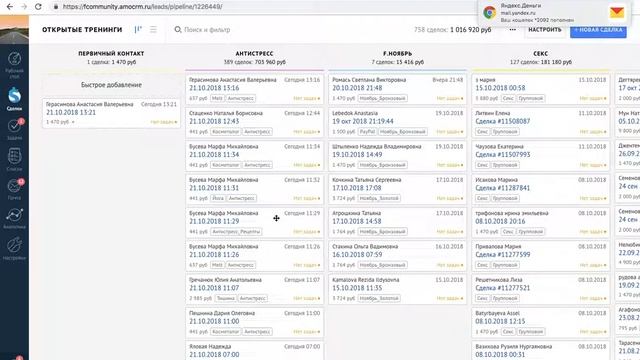Screen dimensions: 640x360
Task: Reload the page with the refresh icon
Action: (38, 7)
